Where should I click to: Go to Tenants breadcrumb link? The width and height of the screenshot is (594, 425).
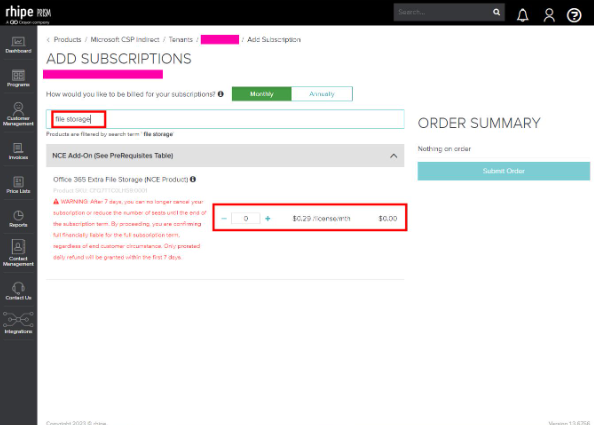pyautogui.click(x=181, y=40)
